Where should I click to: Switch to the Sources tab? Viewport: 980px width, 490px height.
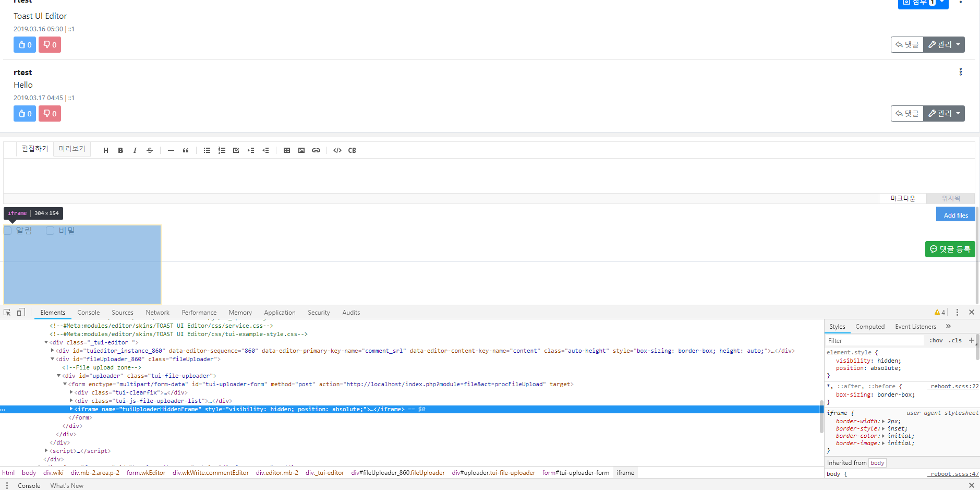123,313
